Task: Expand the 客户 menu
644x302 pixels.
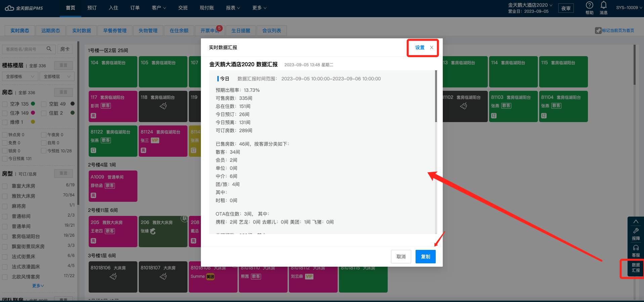Action: click(x=159, y=8)
